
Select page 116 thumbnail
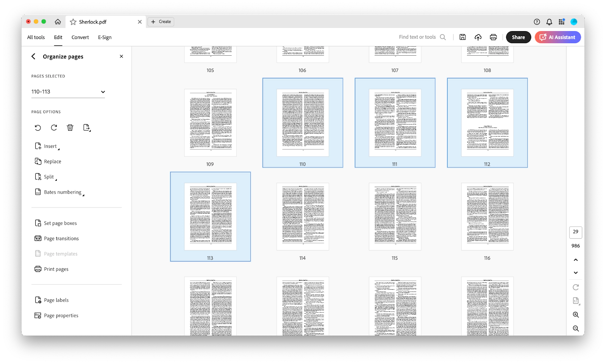[487, 217]
